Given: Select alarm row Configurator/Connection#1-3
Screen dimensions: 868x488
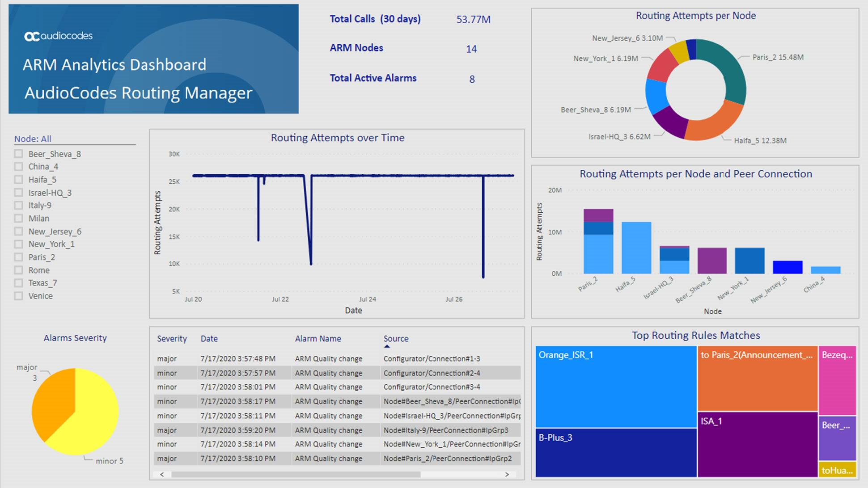Looking at the screenshot, I should point(337,359).
